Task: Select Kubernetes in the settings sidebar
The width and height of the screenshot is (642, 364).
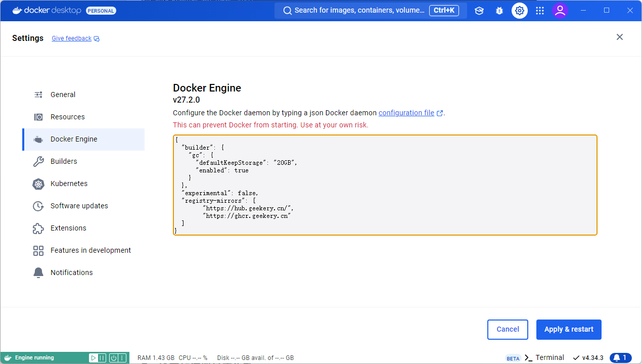Action: pos(69,184)
